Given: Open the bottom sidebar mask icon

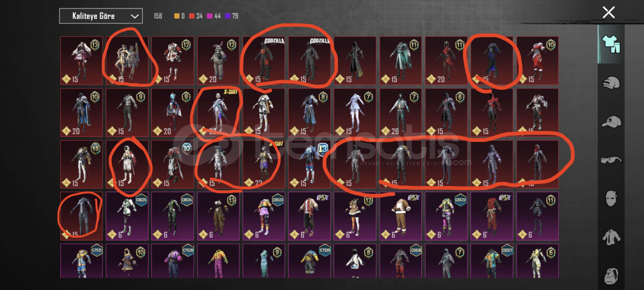Looking at the screenshot, I should click(611, 276).
